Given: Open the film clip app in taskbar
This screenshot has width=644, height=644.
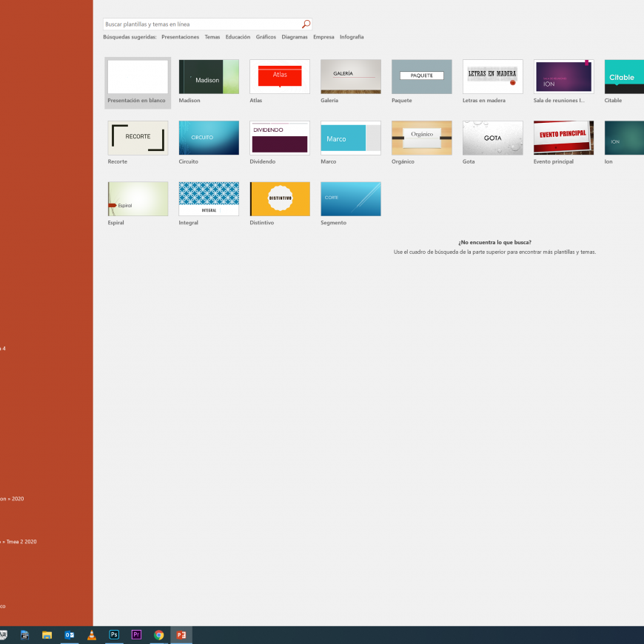Looking at the screenshot, I should tap(24, 635).
